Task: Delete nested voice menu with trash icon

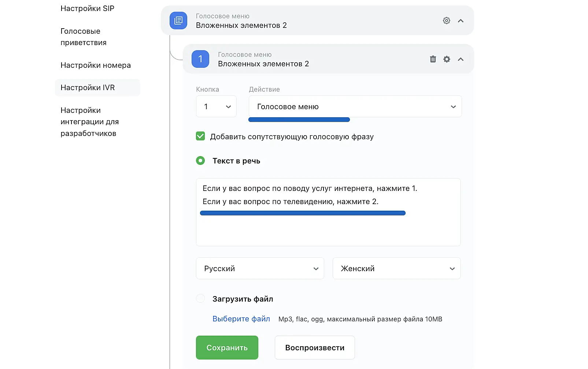Action: coord(433,59)
